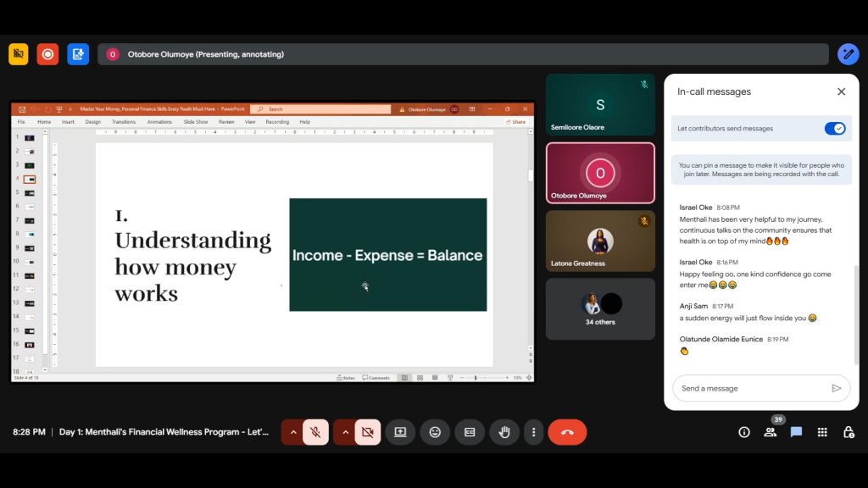Viewport: 868px width, 488px height.
Task: Click the annotation pen icon top right
Action: click(x=848, y=54)
